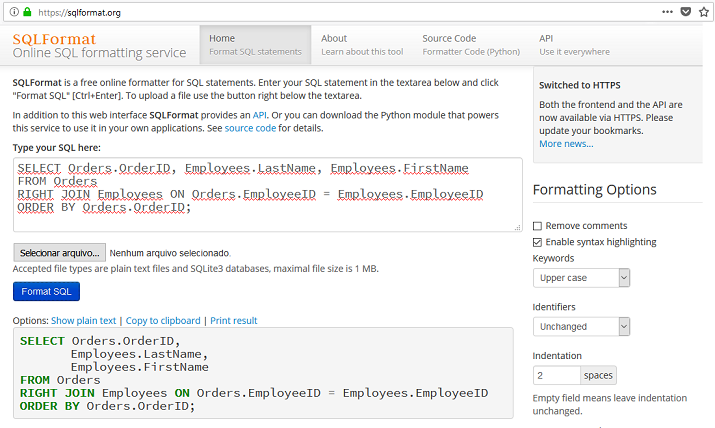Image resolution: width=715 pixels, height=428 pixels.
Task: Click inside the SQL input textarea
Action: [268, 195]
